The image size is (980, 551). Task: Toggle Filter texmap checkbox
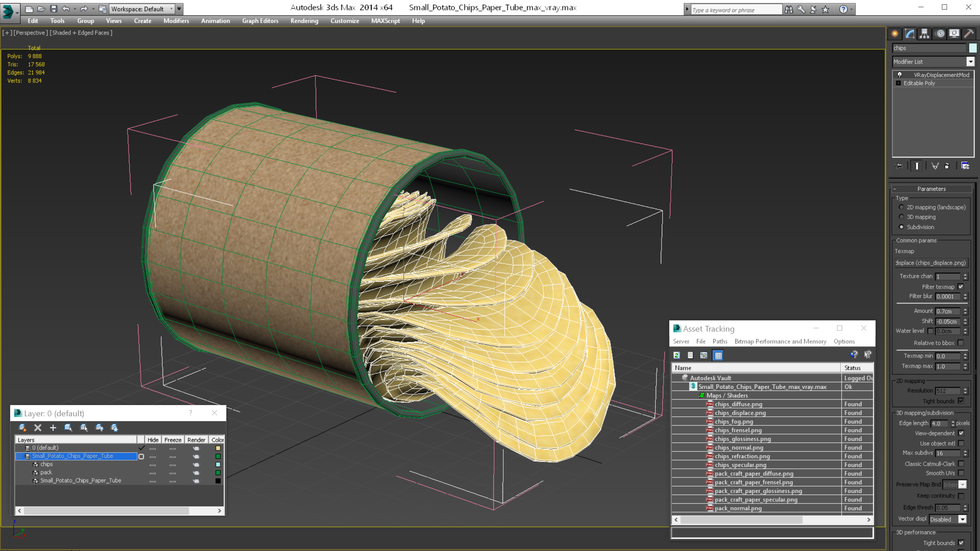(x=961, y=287)
